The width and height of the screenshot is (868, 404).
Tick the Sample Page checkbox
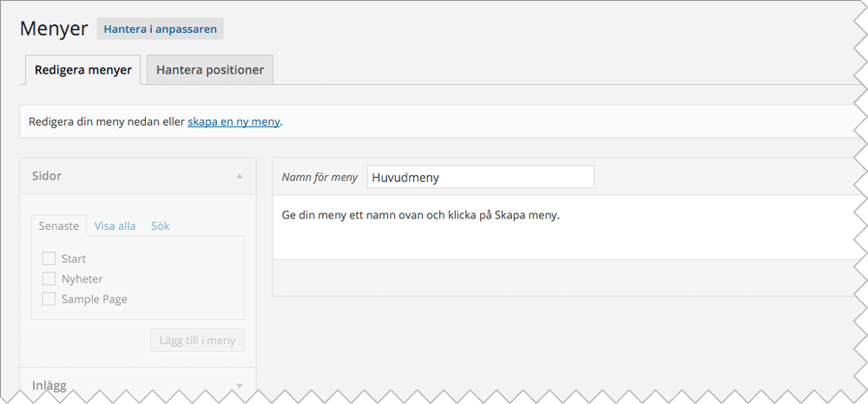(x=49, y=300)
